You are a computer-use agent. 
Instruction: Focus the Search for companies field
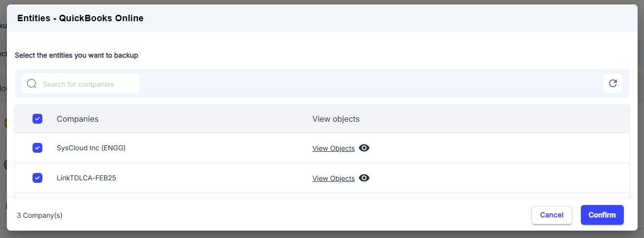81,84
